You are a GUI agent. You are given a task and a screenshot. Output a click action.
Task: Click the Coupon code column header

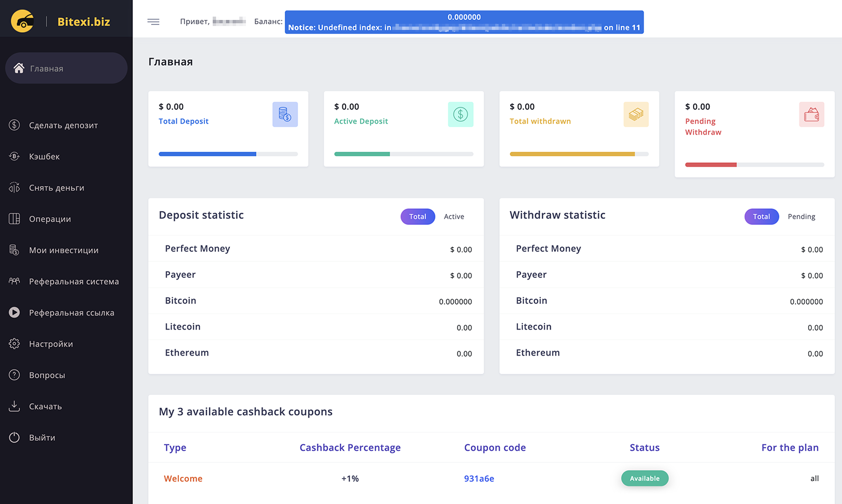tap(495, 448)
